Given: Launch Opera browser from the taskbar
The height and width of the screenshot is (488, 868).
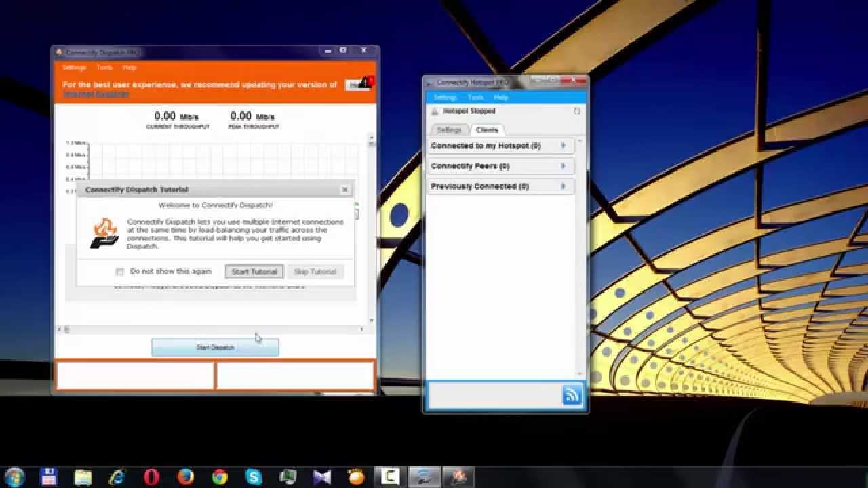Looking at the screenshot, I should [x=151, y=477].
